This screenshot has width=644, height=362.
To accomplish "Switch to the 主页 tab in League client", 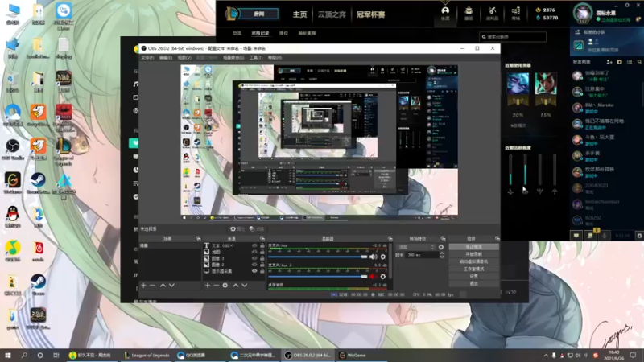I will tap(299, 14).
